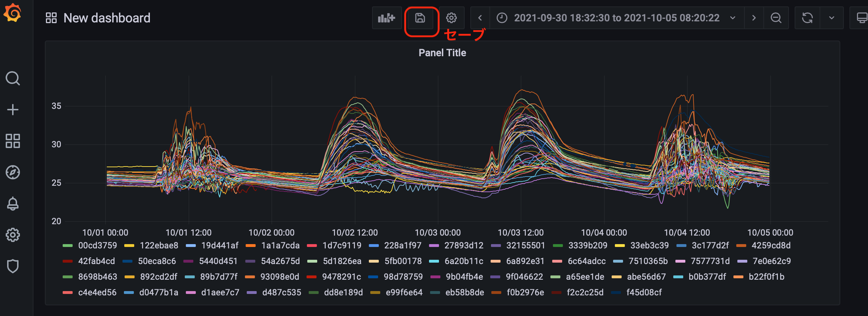
Task: Select legend entry 9b04fb4e
Action: pos(464,277)
